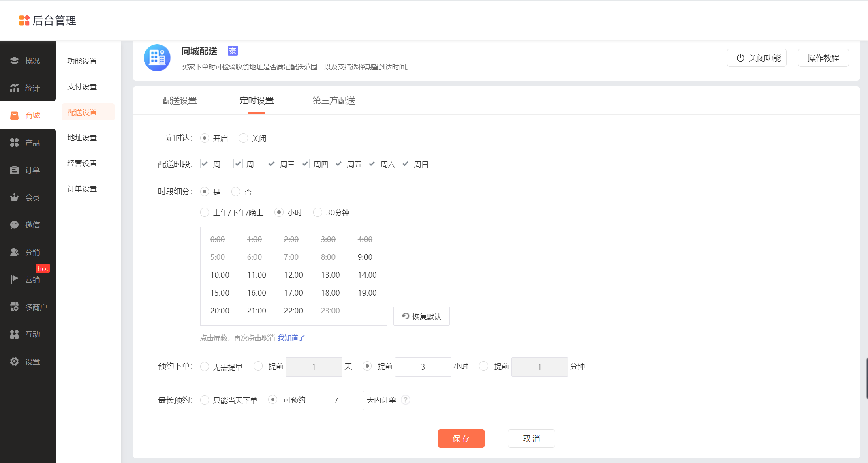Select 是 for 时段细分
Image resolution: width=868 pixels, height=463 pixels.
205,191
